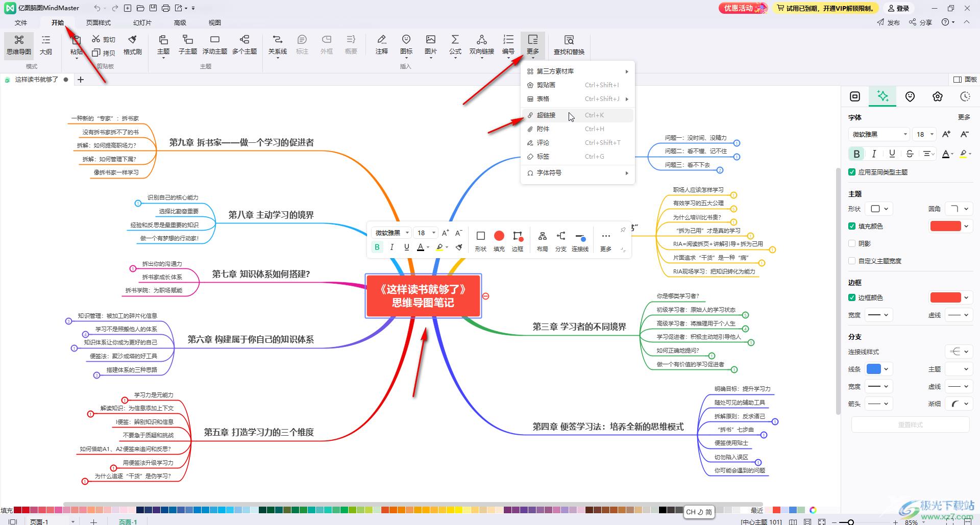Choose clipart (剪贴画) from the menu
This screenshot has height=525, width=980.
(x=578, y=85)
